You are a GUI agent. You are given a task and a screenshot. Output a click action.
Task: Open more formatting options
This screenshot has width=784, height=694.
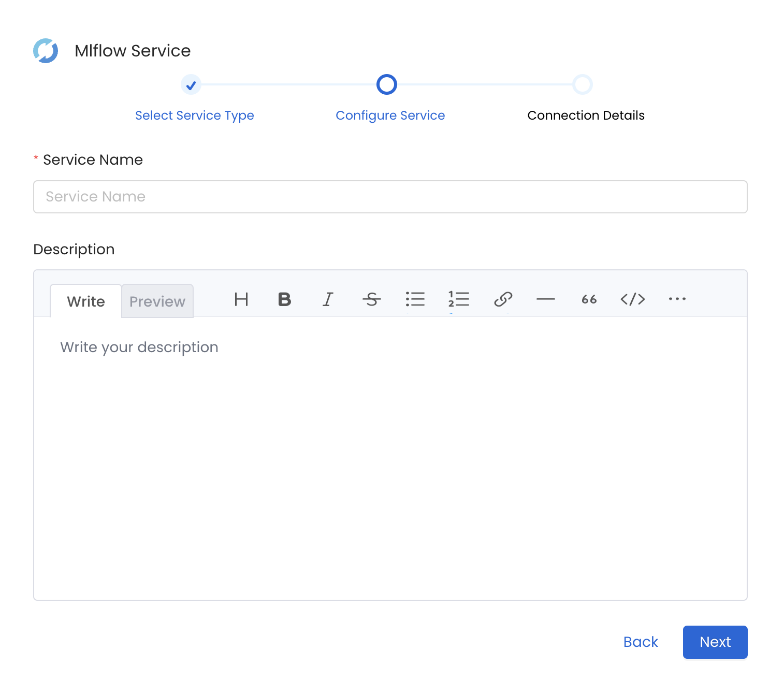677,299
